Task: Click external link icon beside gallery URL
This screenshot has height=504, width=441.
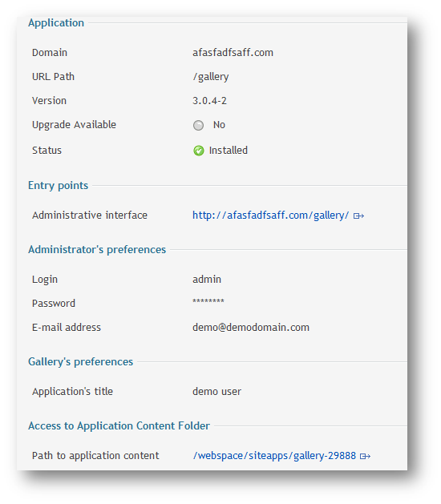Action: (x=358, y=216)
